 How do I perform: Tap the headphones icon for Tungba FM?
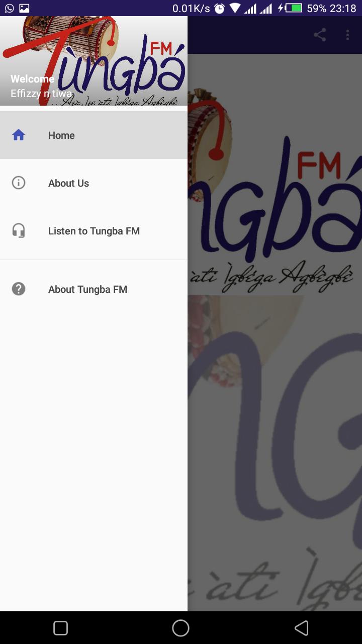point(19,231)
